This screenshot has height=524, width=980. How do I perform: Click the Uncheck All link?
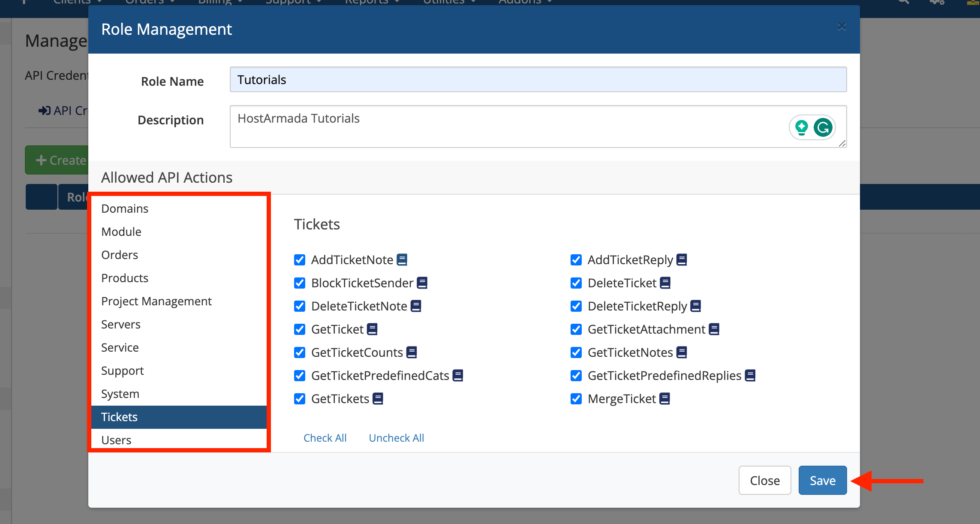pos(397,438)
